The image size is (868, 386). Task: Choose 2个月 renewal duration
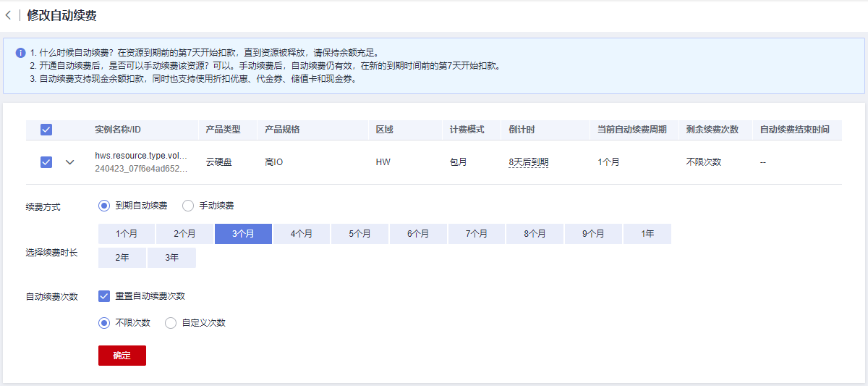click(x=185, y=234)
